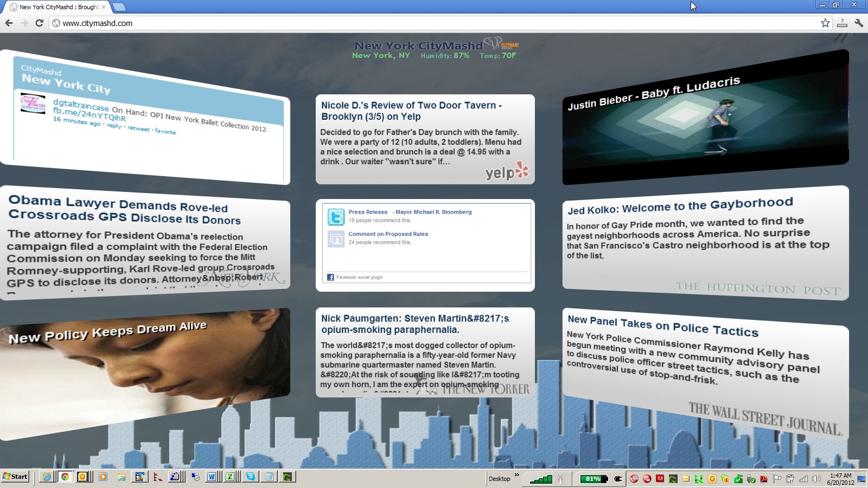Click the New York CityMashd site title
This screenshot has height=488, width=868.
tap(418, 46)
